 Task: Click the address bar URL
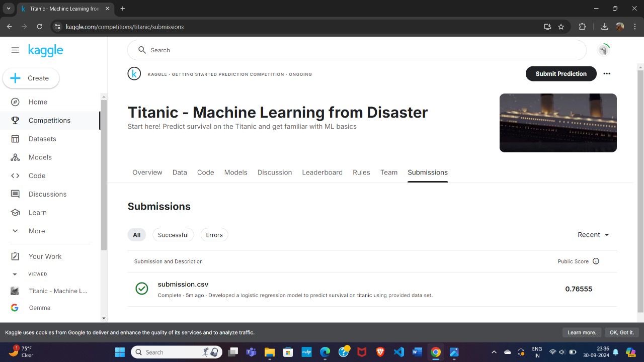pyautogui.click(x=125, y=27)
